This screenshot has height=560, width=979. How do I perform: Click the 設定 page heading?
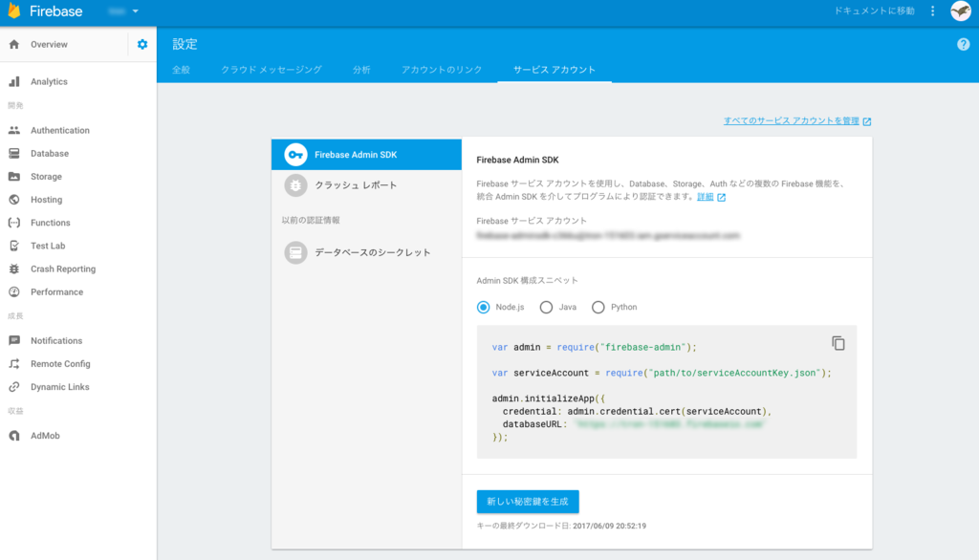point(185,44)
